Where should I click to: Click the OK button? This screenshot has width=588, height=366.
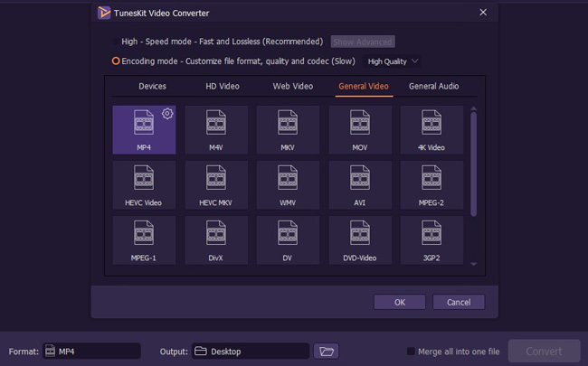(x=400, y=302)
